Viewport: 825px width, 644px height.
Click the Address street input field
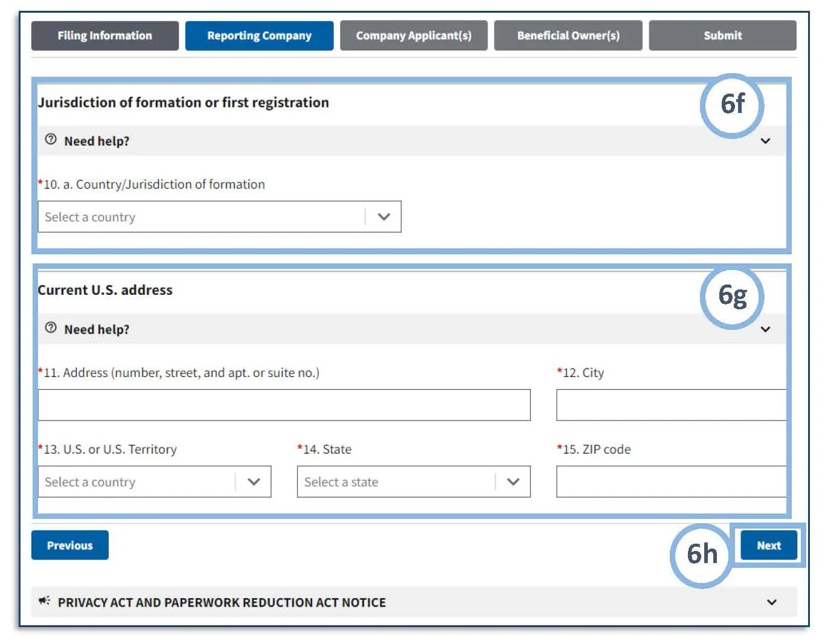[x=284, y=405]
